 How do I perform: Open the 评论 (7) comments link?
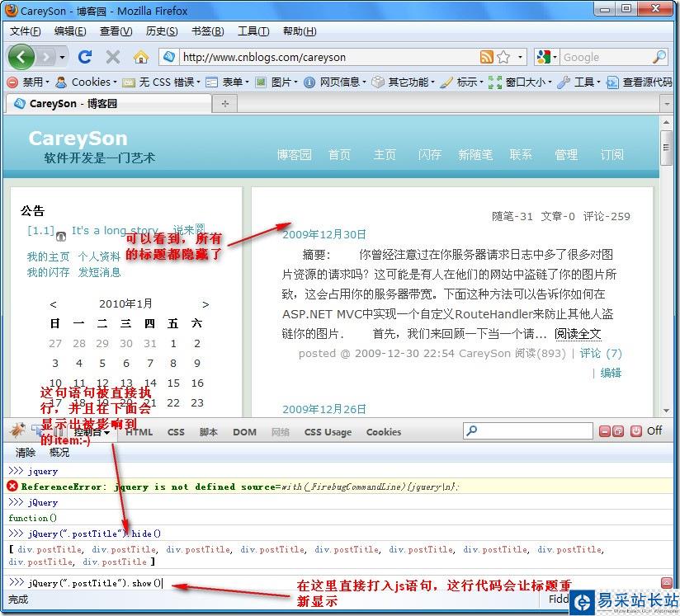(x=601, y=353)
